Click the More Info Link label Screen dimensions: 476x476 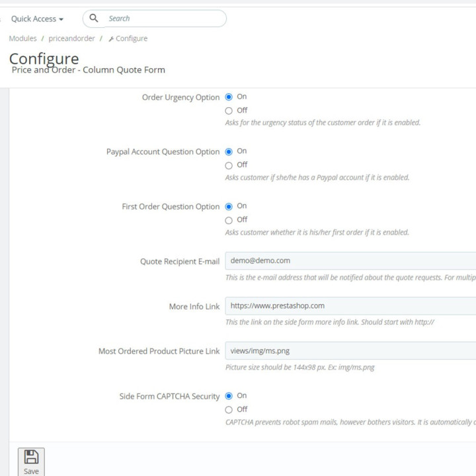pos(194,307)
